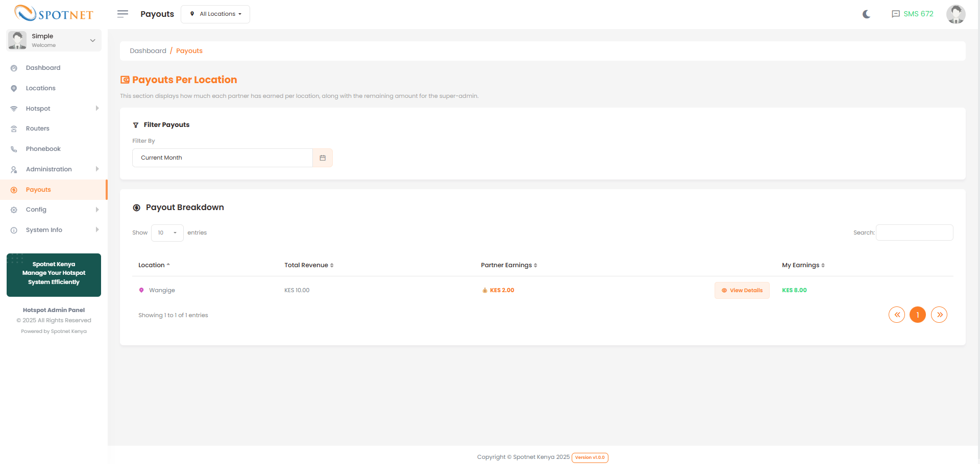
Task: Click the Search input field
Action: (914, 233)
